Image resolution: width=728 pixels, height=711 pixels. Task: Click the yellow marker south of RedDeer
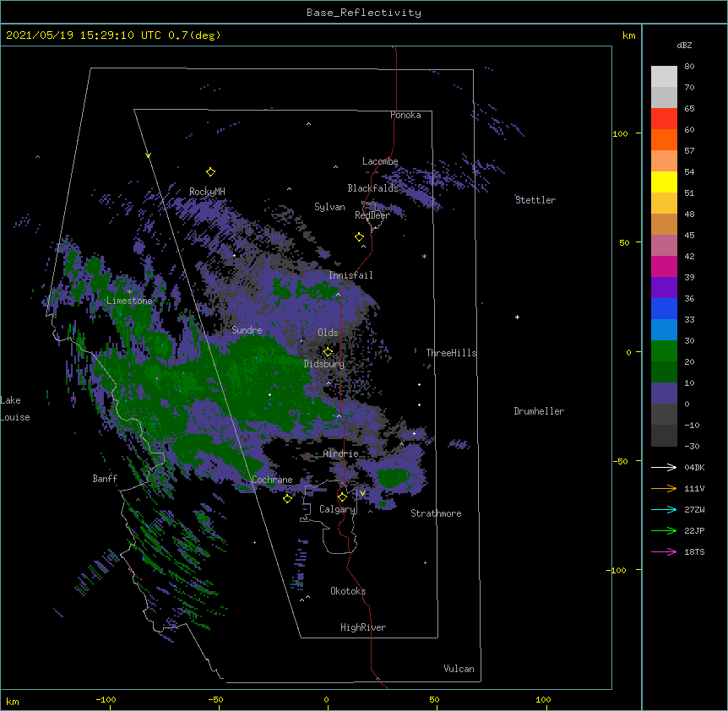coord(359,237)
